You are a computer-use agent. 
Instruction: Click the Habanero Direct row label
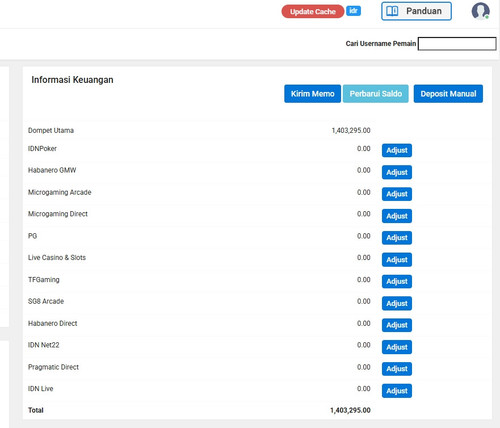coord(53,323)
